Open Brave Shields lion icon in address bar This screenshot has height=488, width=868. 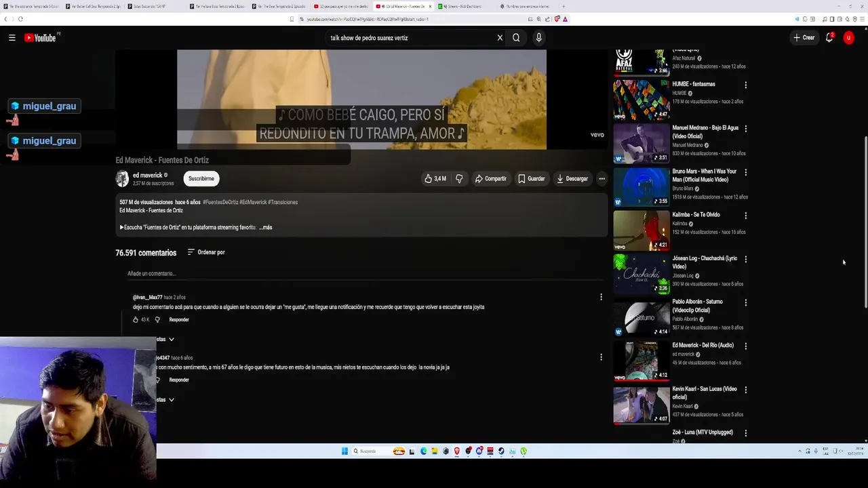557,19
